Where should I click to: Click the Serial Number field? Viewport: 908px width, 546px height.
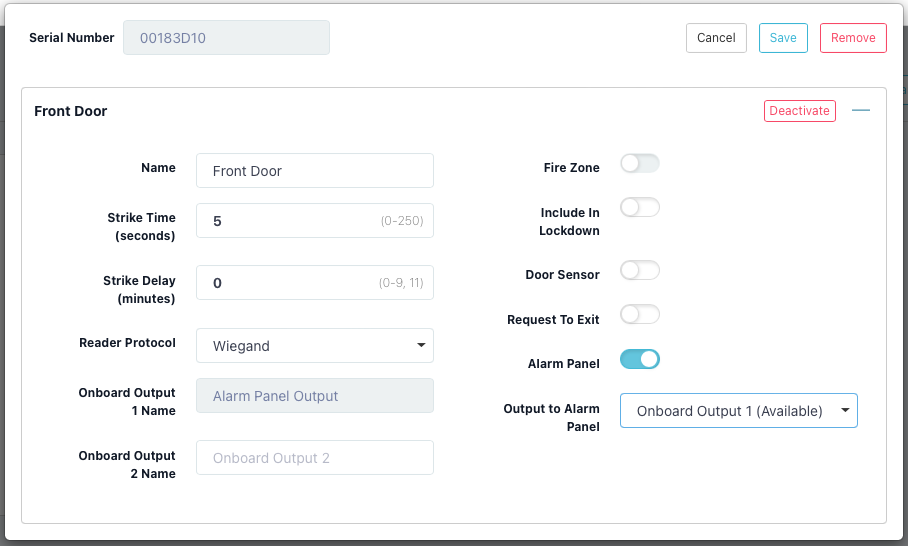coord(226,38)
